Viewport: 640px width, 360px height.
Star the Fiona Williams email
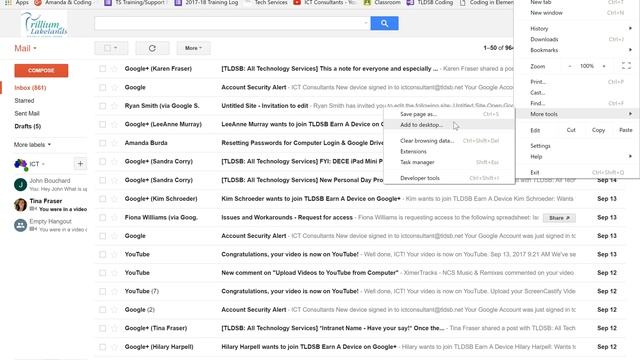pyautogui.click(x=114, y=218)
